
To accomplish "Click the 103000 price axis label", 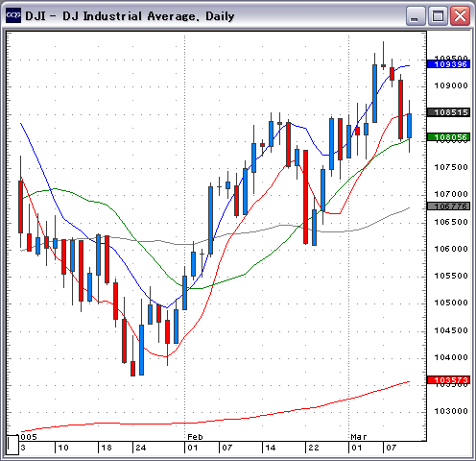I will (x=451, y=411).
